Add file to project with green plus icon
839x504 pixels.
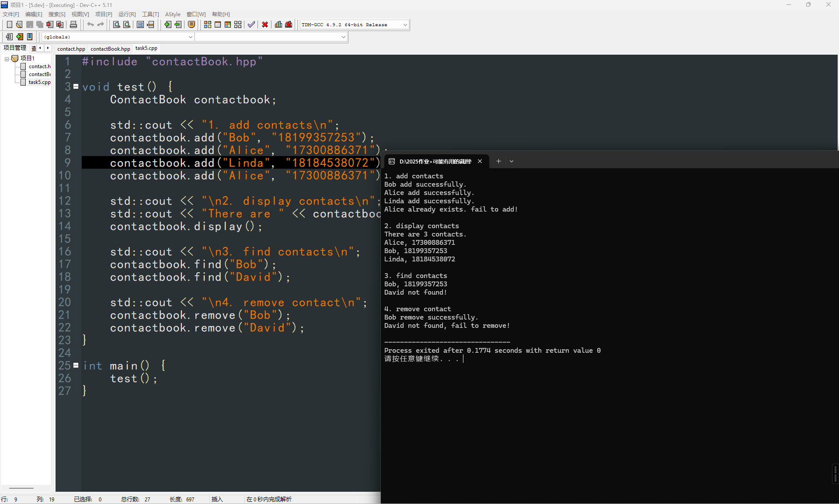[x=167, y=24]
